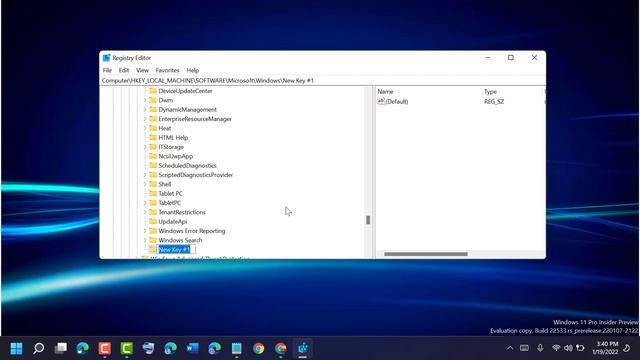Open the View menu
The width and height of the screenshot is (640, 360).
(x=142, y=70)
